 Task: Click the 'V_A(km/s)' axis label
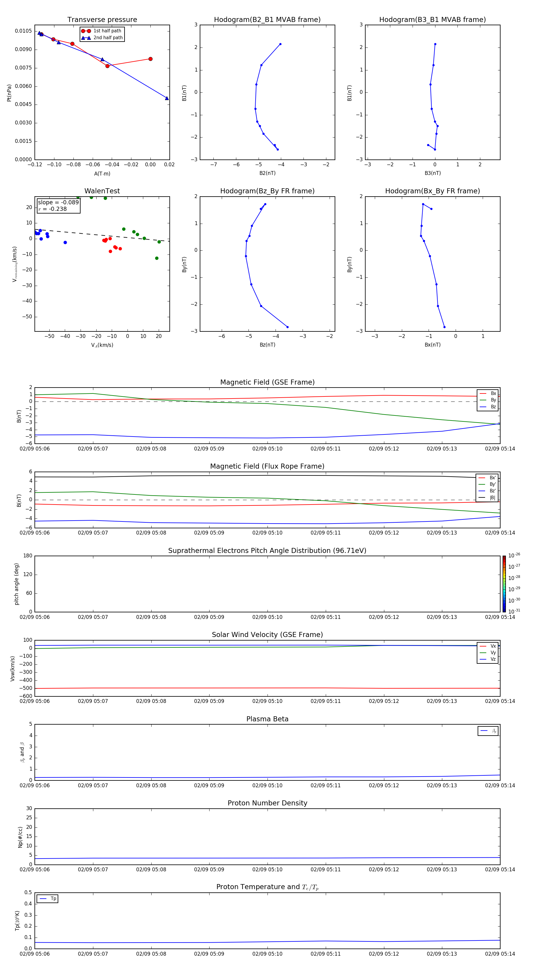point(102,345)
